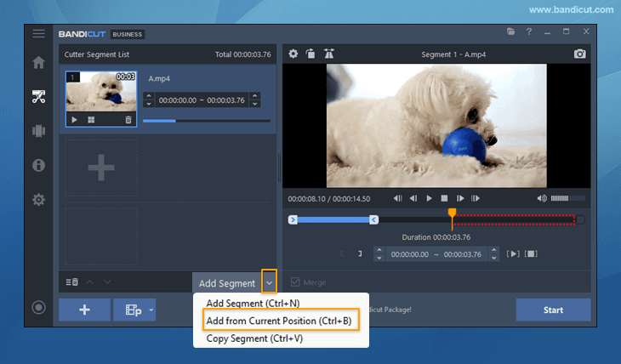Open the dropdown beside the output preset button

point(151,310)
